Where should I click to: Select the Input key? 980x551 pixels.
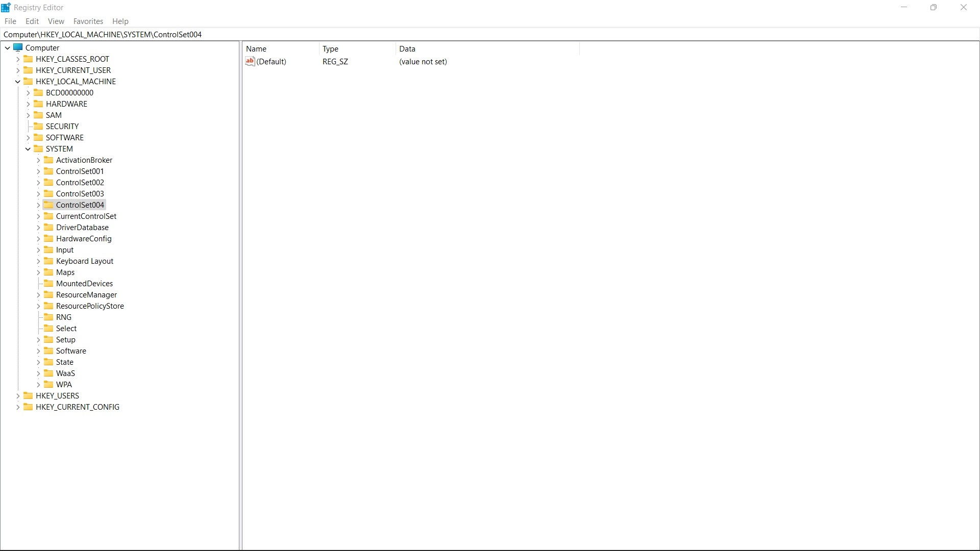point(65,249)
